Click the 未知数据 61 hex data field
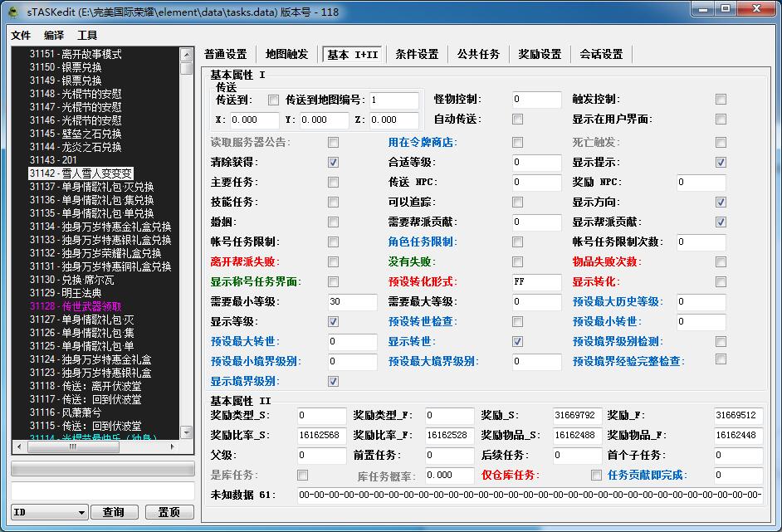This screenshot has height=532, width=782. click(x=530, y=495)
